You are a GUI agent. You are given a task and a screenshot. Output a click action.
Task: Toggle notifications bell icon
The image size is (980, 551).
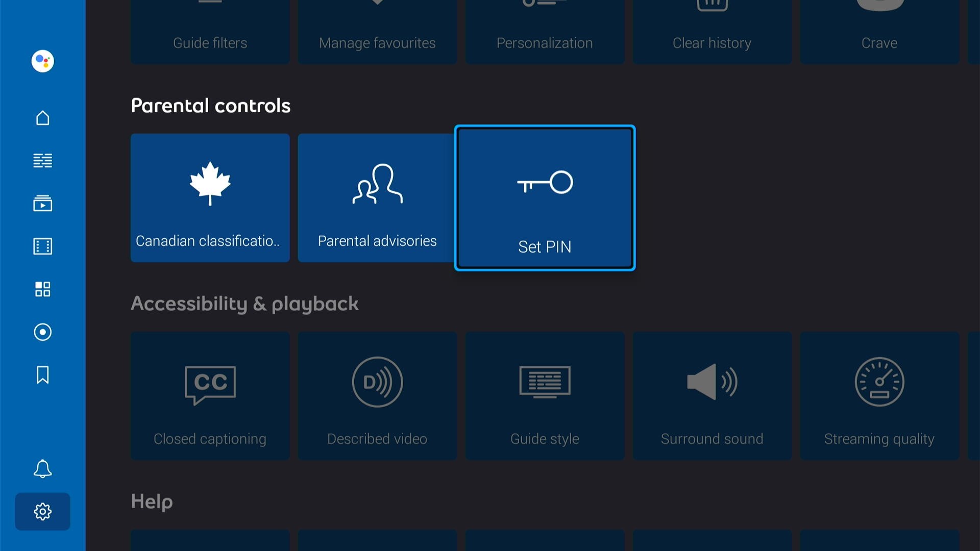coord(42,468)
